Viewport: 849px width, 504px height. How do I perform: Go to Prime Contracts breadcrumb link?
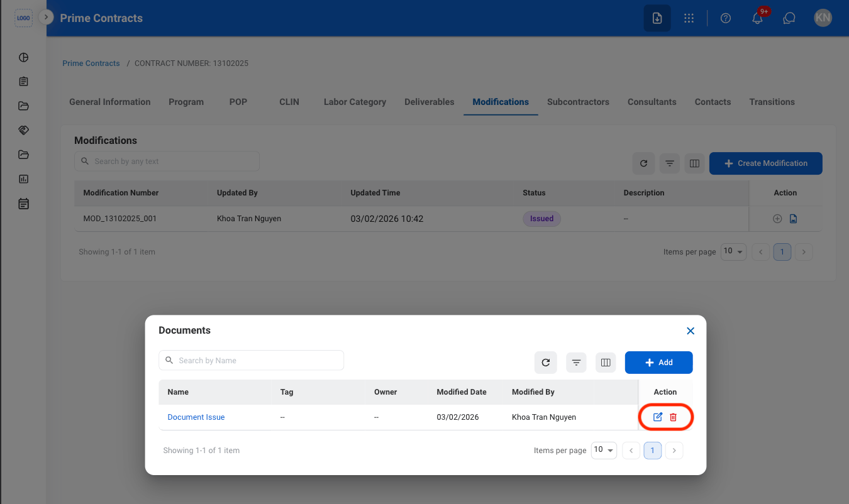(91, 63)
